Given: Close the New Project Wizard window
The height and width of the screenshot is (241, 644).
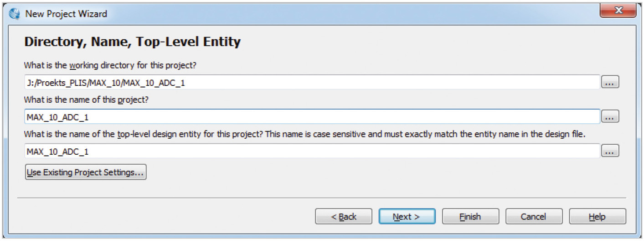Looking at the screenshot, I should 618,11.
